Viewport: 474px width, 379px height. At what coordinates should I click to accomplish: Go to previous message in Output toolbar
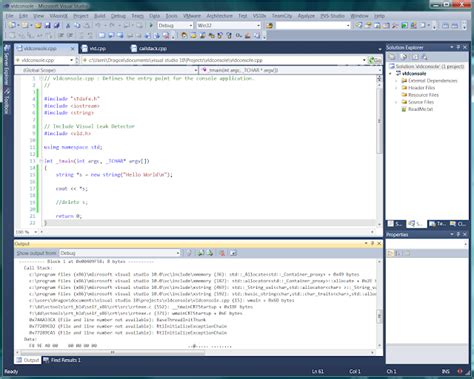(x=201, y=253)
